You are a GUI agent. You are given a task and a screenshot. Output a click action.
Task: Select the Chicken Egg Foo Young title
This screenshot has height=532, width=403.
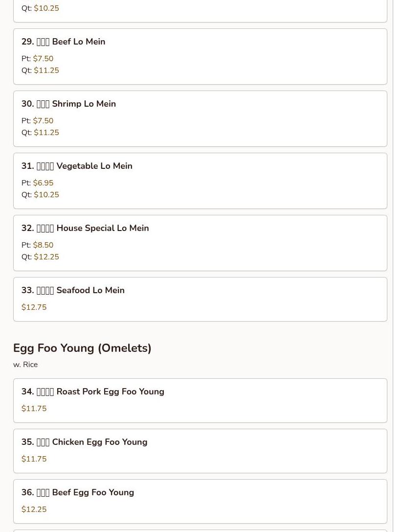[84, 442]
